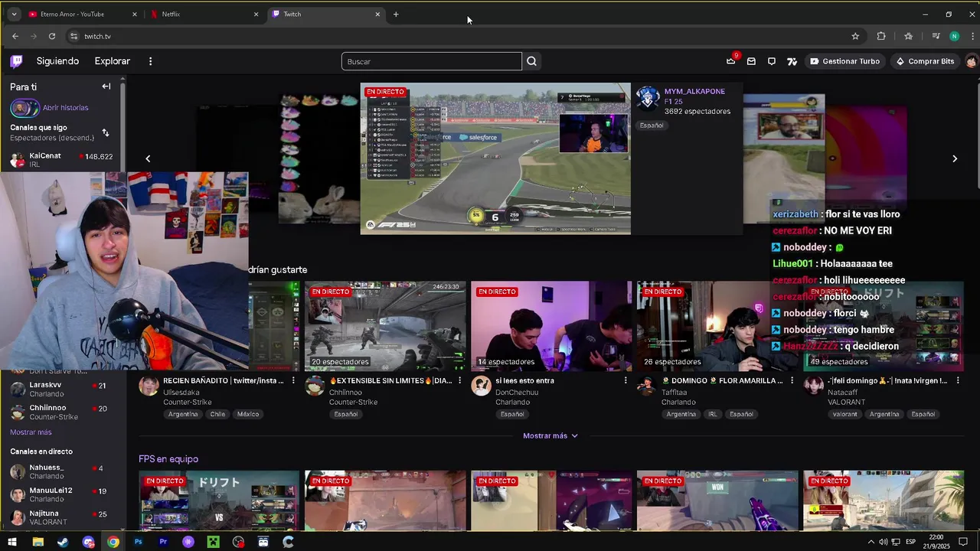
Task: Open Minecraft from the taskbar
Action: [x=213, y=542]
